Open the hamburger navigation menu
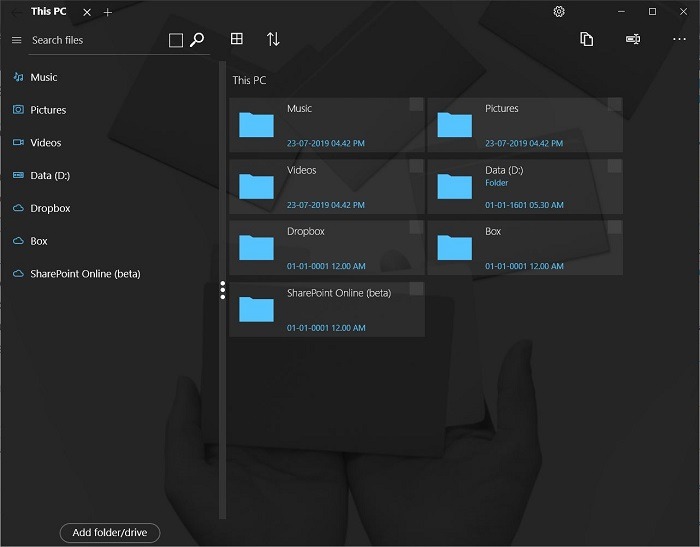Image resolution: width=700 pixels, height=547 pixels. click(x=17, y=40)
